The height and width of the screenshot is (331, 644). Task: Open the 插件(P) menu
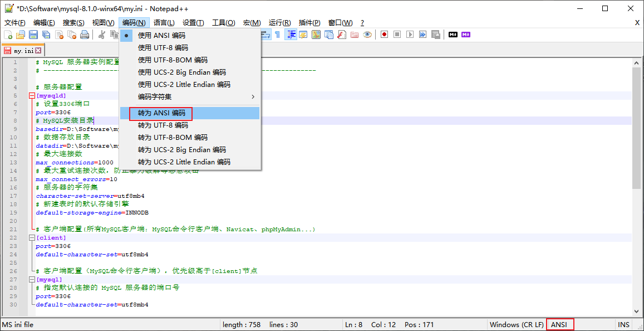(x=309, y=23)
